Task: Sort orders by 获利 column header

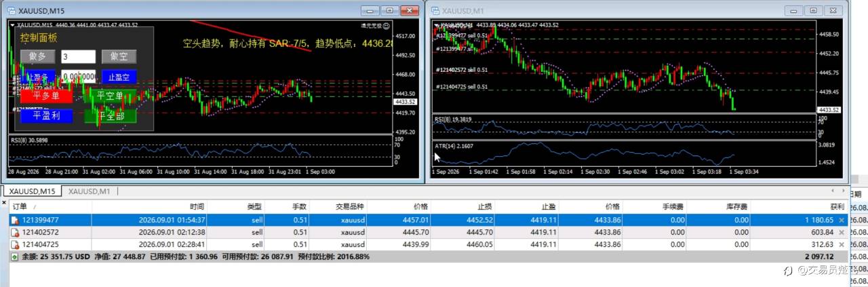Action: point(800,206)
